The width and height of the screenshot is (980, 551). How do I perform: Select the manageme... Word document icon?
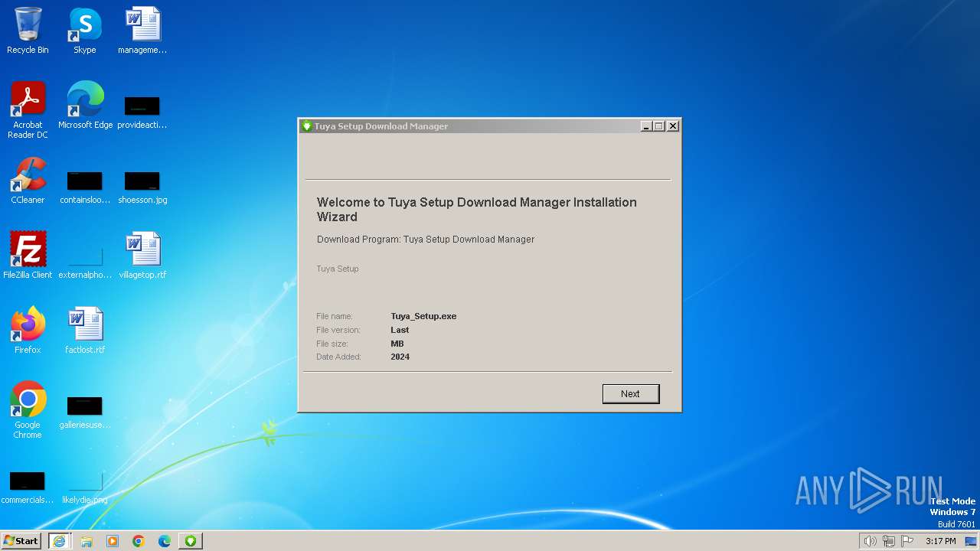142,31
